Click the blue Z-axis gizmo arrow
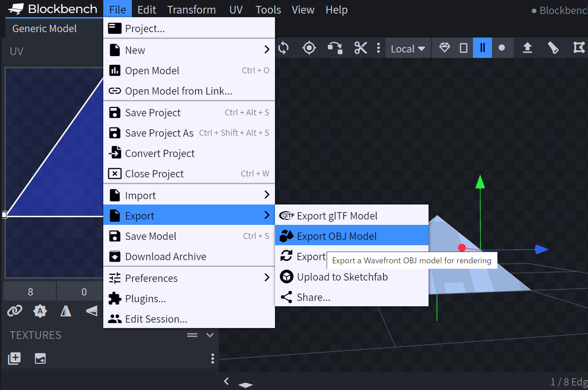 click(542, 249)
